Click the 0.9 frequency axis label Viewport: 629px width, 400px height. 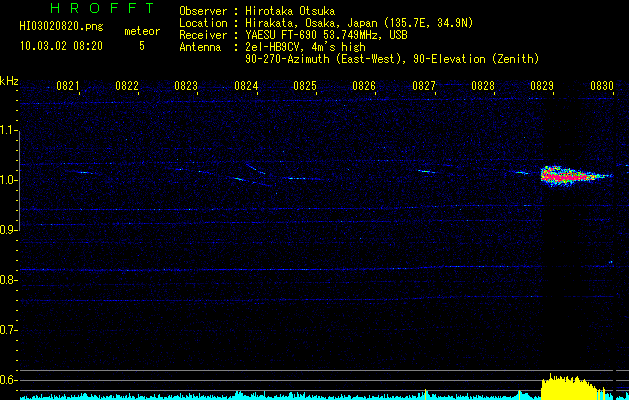[8, 229]
